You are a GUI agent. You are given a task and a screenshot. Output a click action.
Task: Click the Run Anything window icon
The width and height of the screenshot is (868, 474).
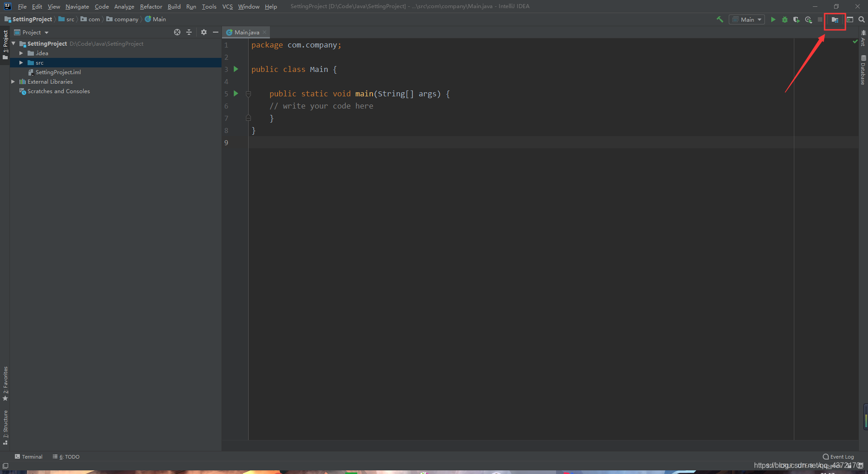point(850,19)
